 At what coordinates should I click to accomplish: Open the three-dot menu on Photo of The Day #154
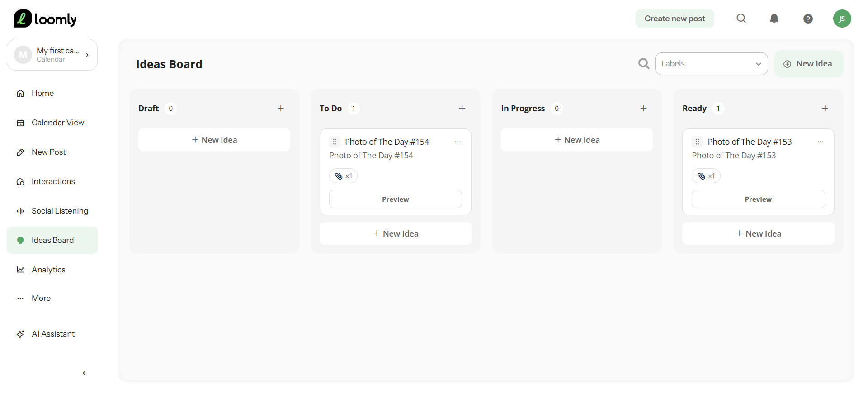[458, 142]
